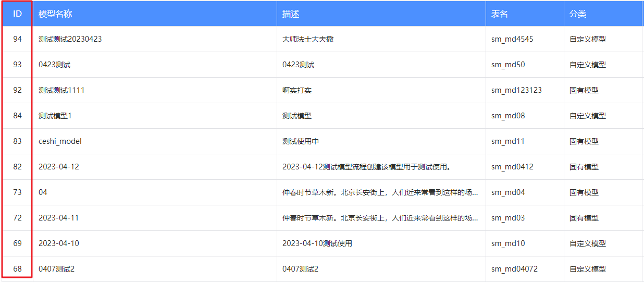Click the 表名 column header

pos(500,14)
